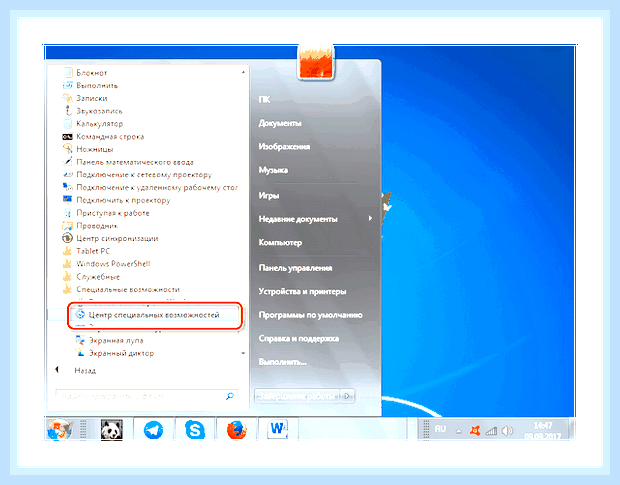
Task: Collapse the Специальные возможности folder
Action: tap(128, 289)
